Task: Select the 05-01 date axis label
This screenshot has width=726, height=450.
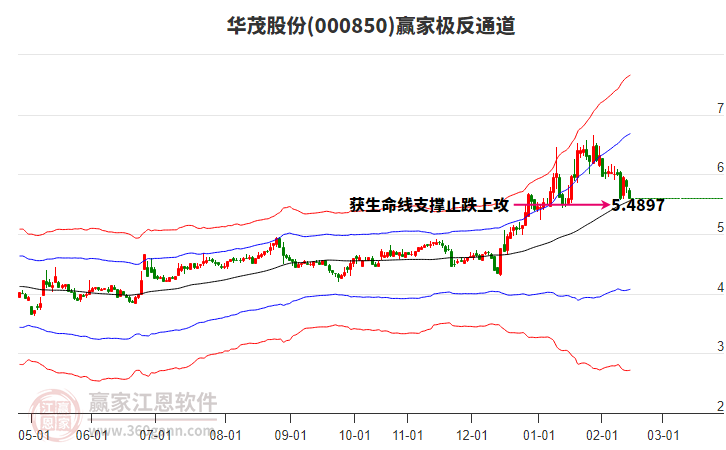Action: coord(34,436)
